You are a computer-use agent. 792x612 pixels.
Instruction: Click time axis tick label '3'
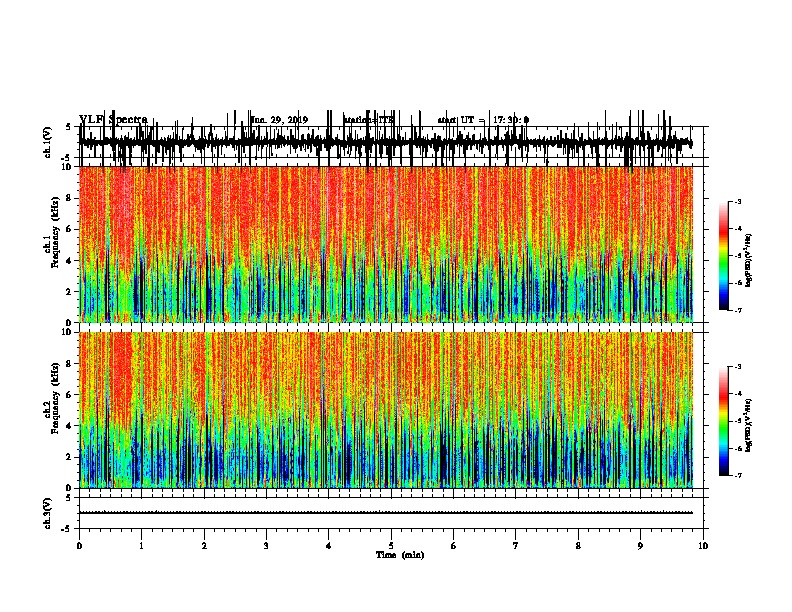point(266,546)
